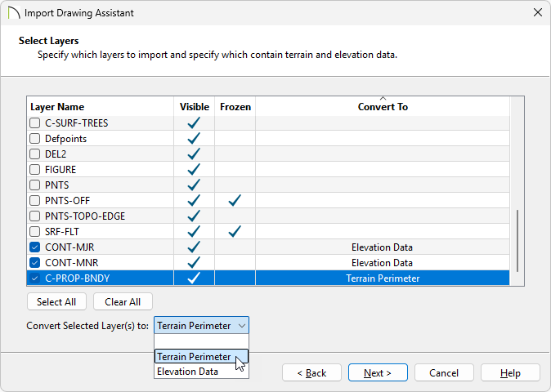This screenshot has height=392, width=551.
Task: Click Terrain Perimeter cell in C-PROP-BNDY row
Action: click(383, 278)
